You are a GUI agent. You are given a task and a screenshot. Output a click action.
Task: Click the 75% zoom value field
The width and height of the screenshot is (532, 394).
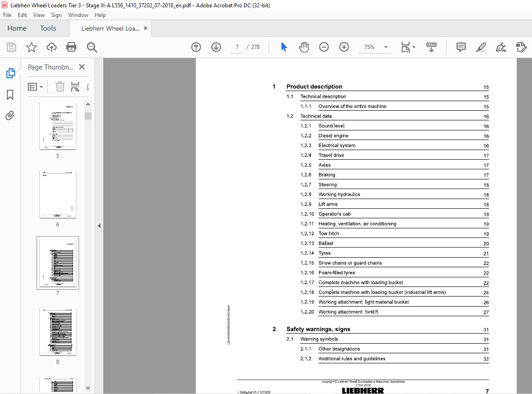369,47
